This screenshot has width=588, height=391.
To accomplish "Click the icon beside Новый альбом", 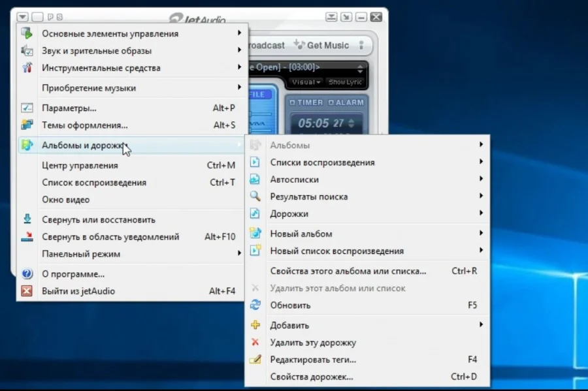I will [255, 233].
